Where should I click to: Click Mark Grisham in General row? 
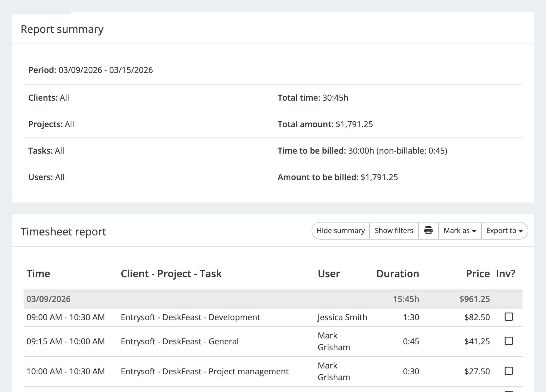334,341
